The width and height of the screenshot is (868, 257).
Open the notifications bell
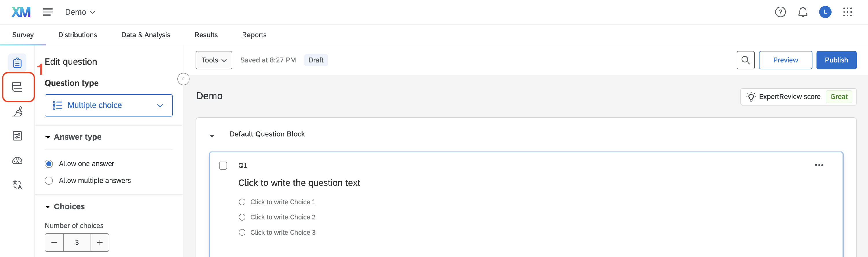coord(803,12)
